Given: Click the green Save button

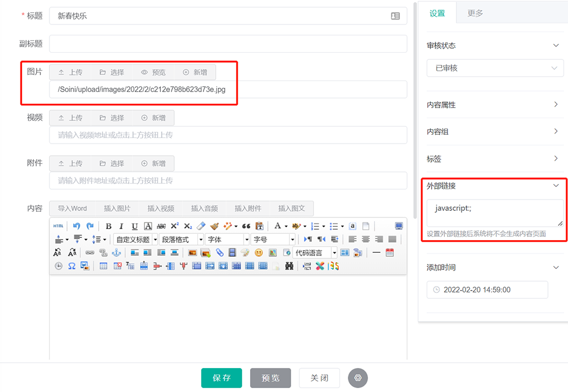Looking at the screenshot, I should point(221,378).
